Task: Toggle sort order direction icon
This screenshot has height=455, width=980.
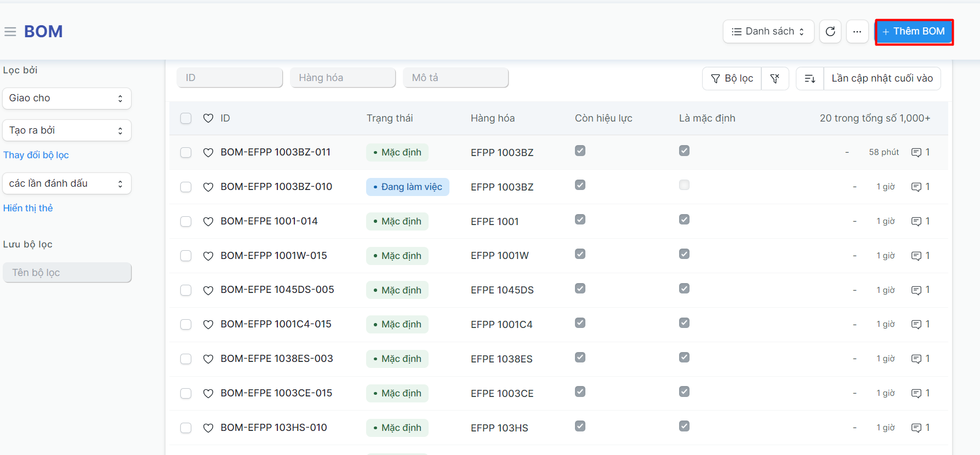Action: pyautogui.click(x=810, y=78)
